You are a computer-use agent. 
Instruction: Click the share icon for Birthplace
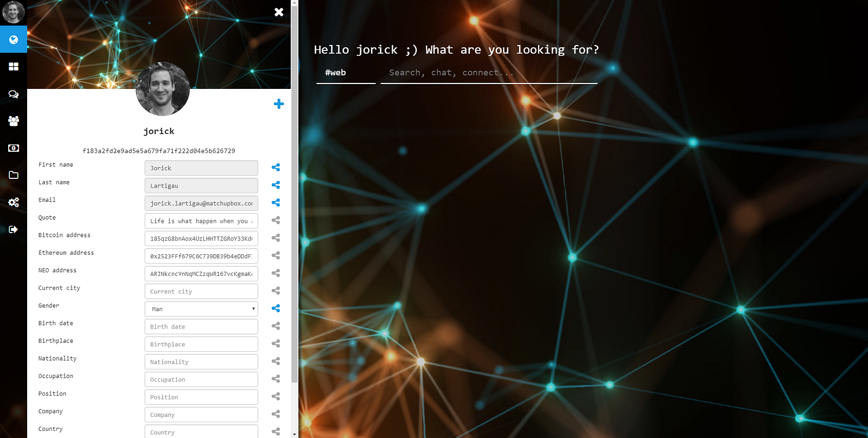[276, 344]
